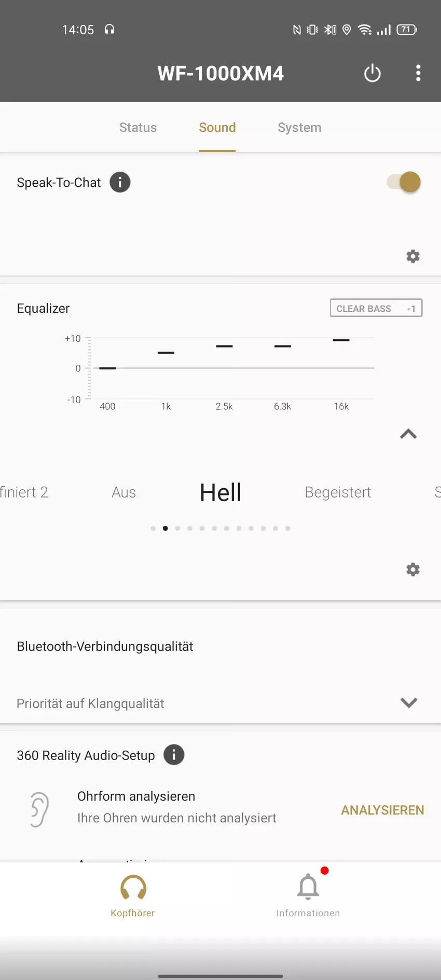441x980 pixels.
Task: Open the three-dot overflow menu
Action: pyautogui.click(x=418, y=73)
